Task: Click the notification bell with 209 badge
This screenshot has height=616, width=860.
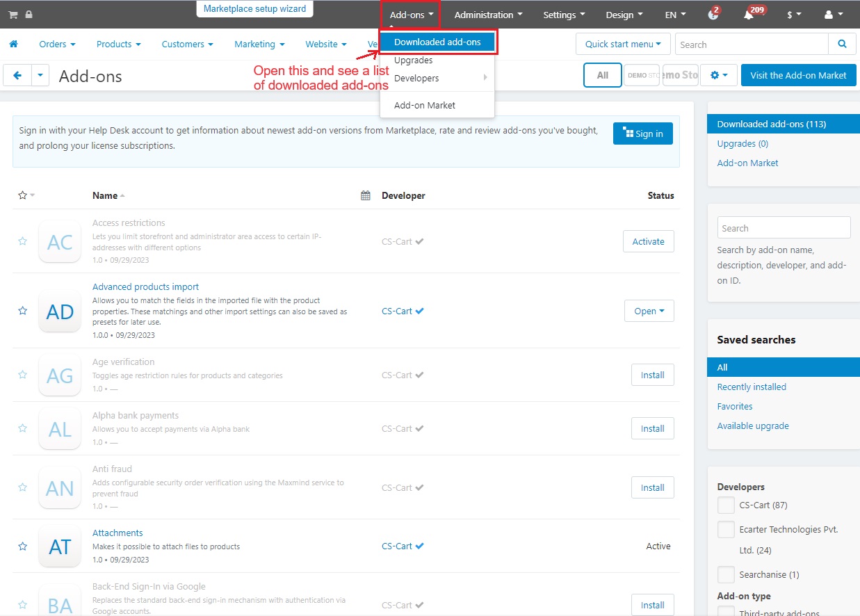Action: [749, 15]
